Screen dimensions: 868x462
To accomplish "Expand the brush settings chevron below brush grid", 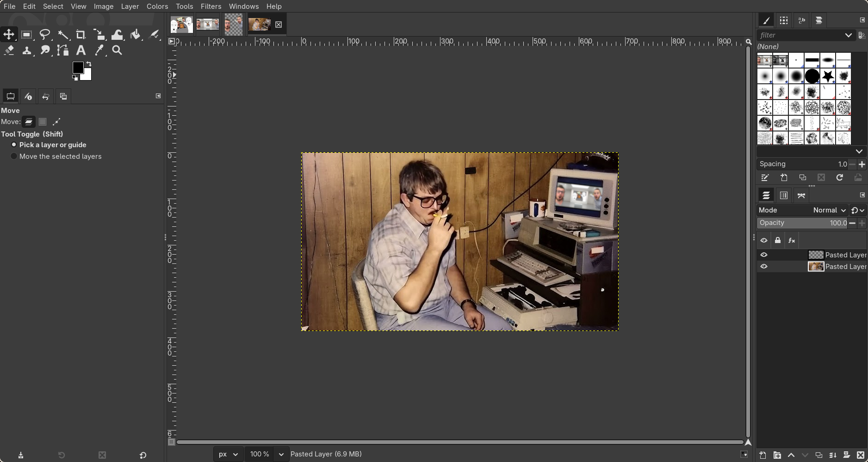I will pyautogui.click(x=859, y=151).
